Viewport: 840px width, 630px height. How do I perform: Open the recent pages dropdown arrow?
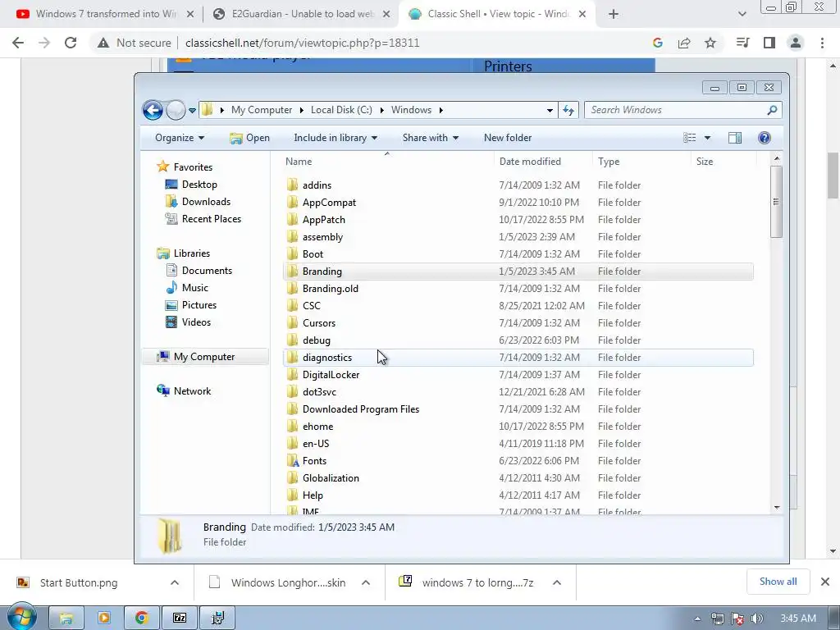click(x=192, y=111)
